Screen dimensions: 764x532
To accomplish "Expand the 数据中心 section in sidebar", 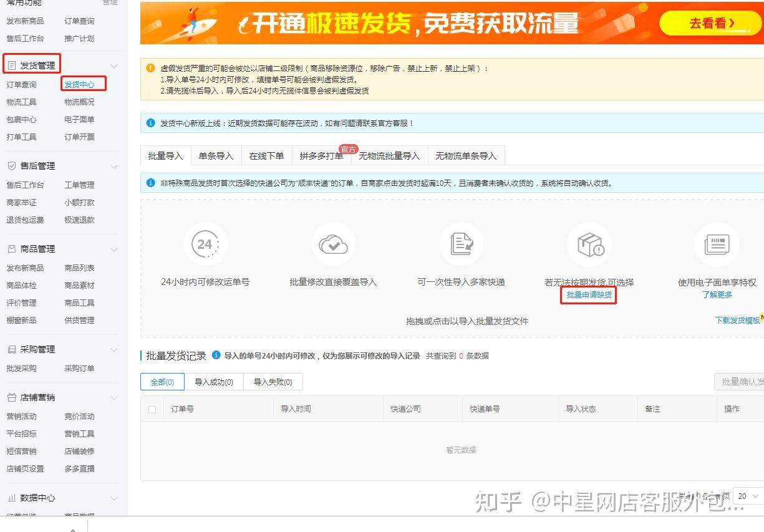I will tap(114, 498).
